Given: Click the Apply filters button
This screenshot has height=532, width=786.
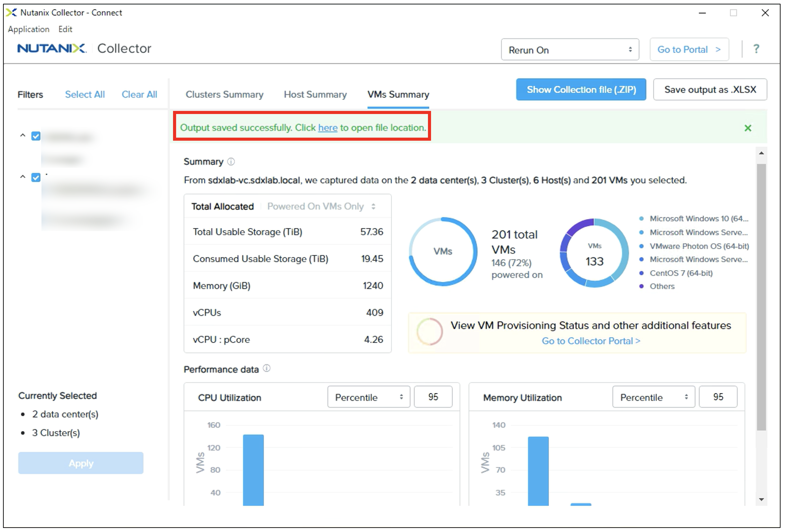Looking at the screenshot, I should (81, 463).
